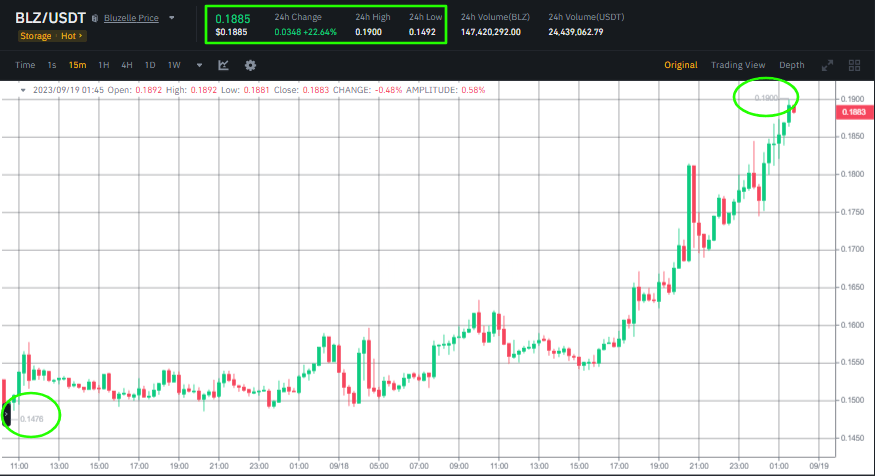This screenshot has width=875, height=476.
Task: Click the 24h Low value 0.1492
Action: (422, 32)
